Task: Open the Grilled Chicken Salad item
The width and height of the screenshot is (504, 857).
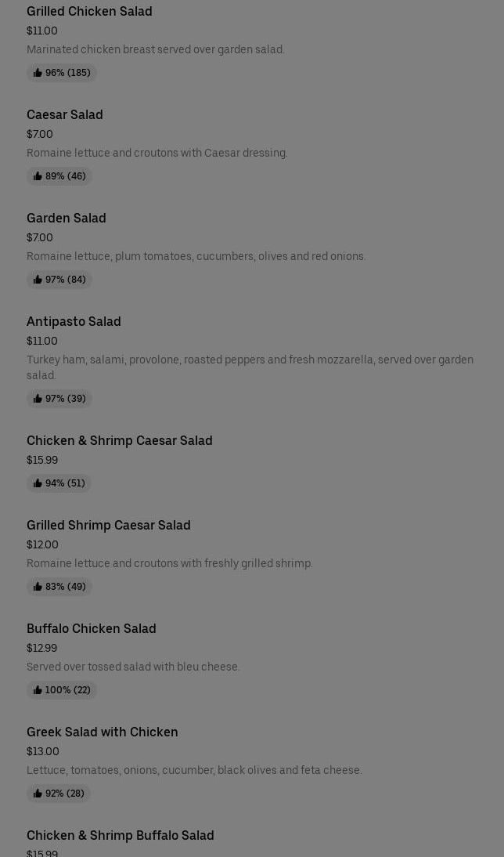Action: [x=89, y=11]
